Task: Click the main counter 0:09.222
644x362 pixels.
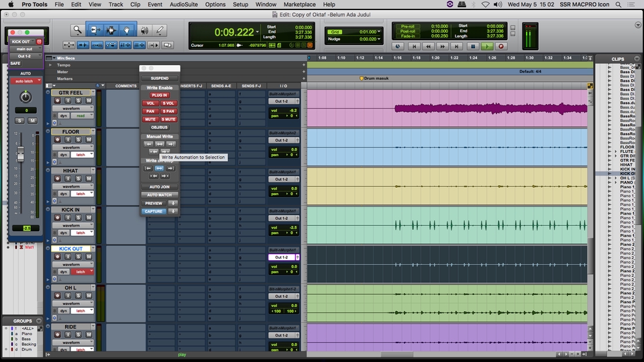Action: tap(234, 32)
